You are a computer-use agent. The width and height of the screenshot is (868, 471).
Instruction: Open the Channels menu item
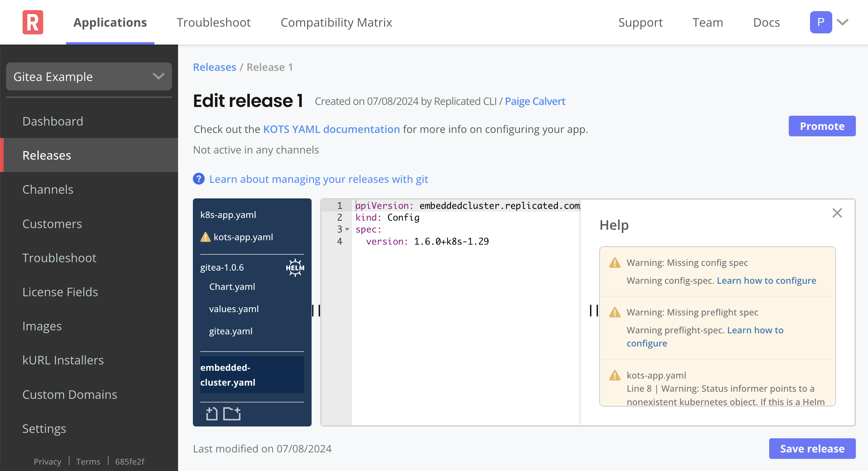[48, 189]
